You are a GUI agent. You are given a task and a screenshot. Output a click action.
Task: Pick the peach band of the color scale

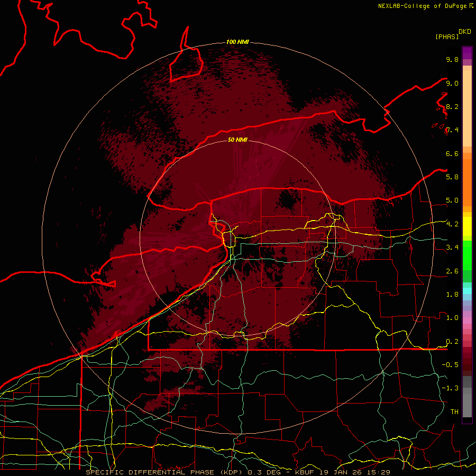click(x=467, y=108)
